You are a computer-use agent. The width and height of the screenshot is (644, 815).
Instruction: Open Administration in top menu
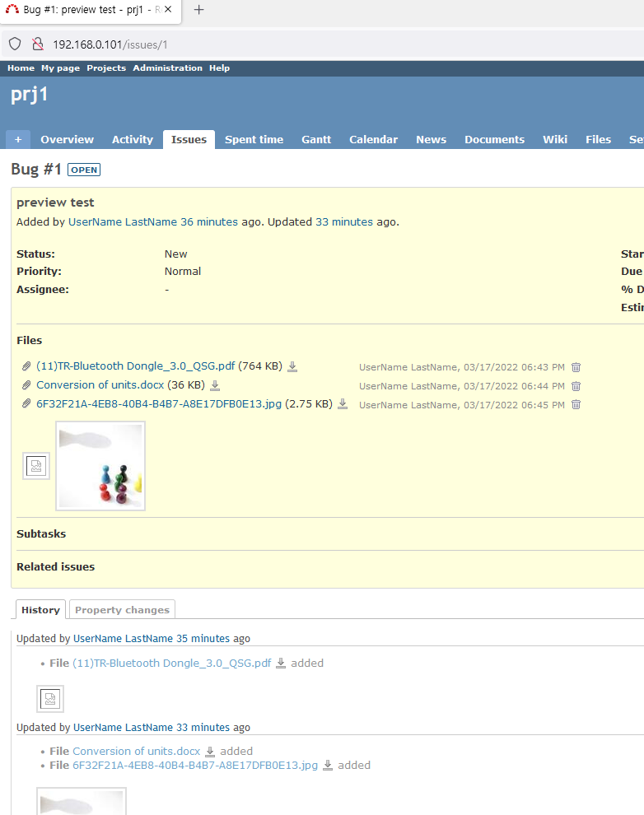(x=167, y=68)
